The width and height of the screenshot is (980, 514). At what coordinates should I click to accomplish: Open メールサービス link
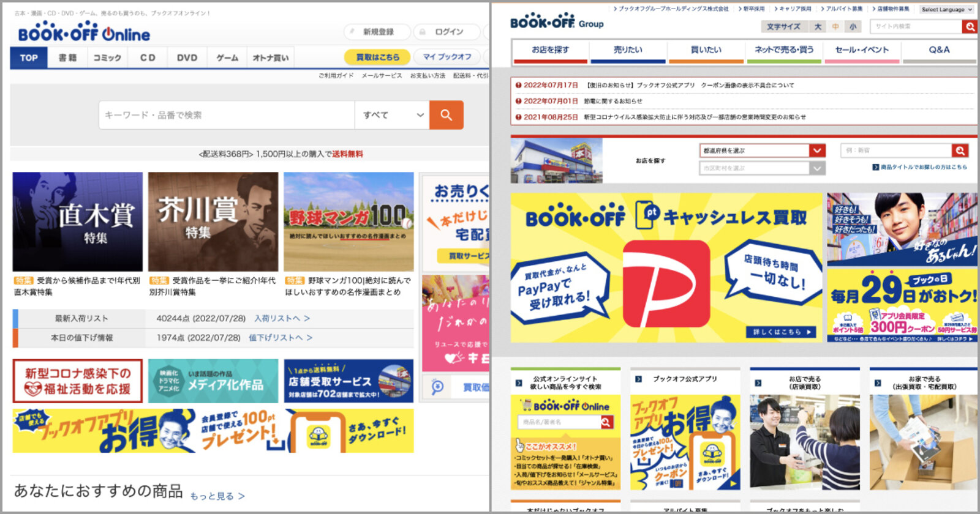point(382,76)
